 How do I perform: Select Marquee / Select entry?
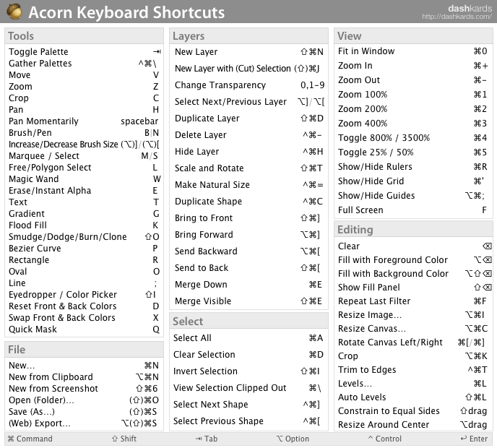click(x=83, y=155)
